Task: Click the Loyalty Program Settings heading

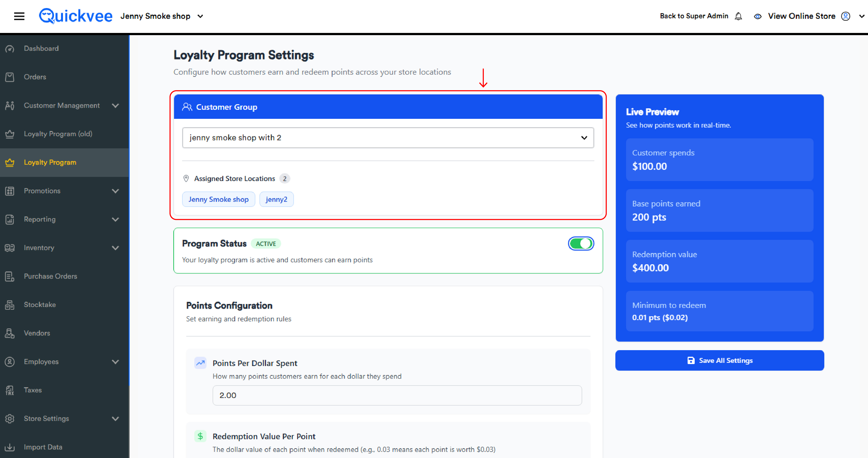Action: [244, 55]
